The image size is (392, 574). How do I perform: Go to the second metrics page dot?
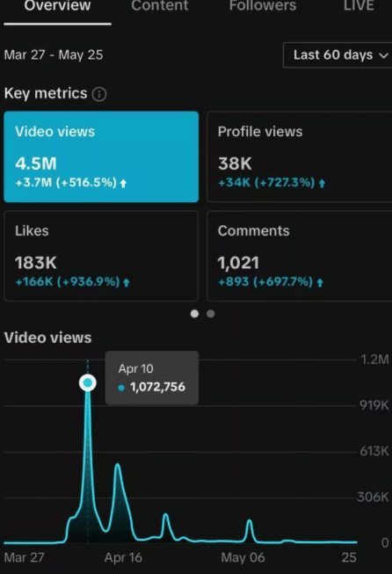210,314
